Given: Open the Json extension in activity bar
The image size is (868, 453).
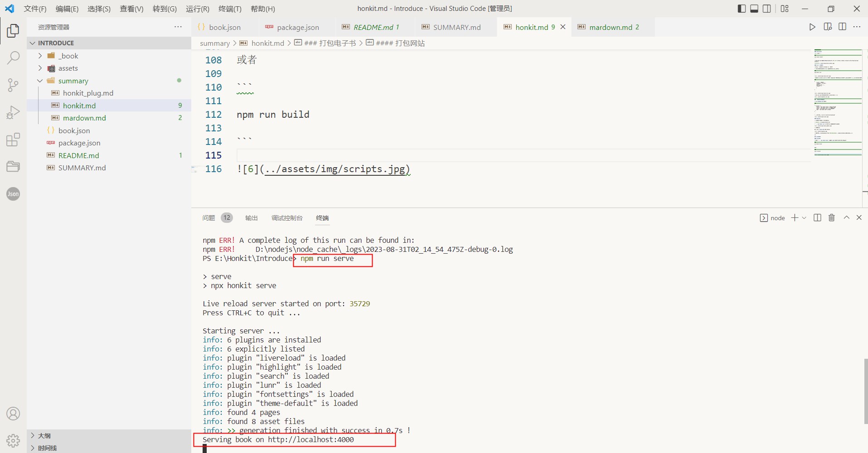Looking at the screenshot, I should click(13, 194).
